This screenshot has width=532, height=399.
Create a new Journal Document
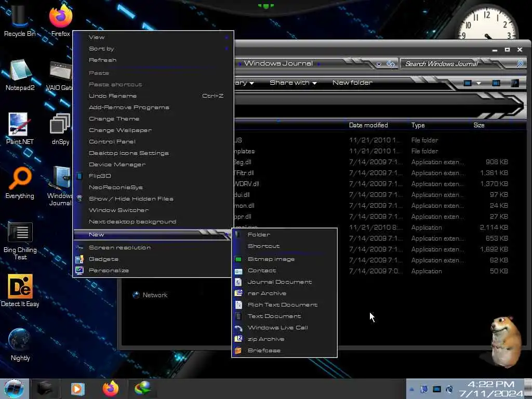click(284, 282)
